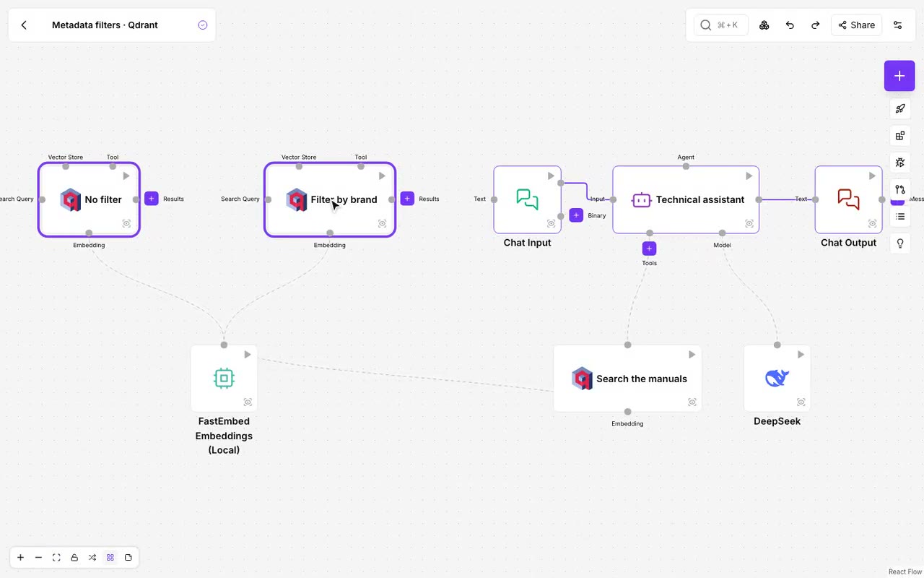This screenshot has height=578, width=924.
Task: Toggle the canvas lock
Action: 74,558
